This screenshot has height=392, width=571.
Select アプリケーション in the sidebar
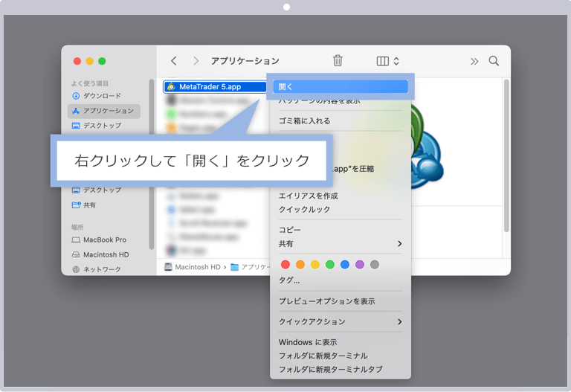click(x=104, y=111)
